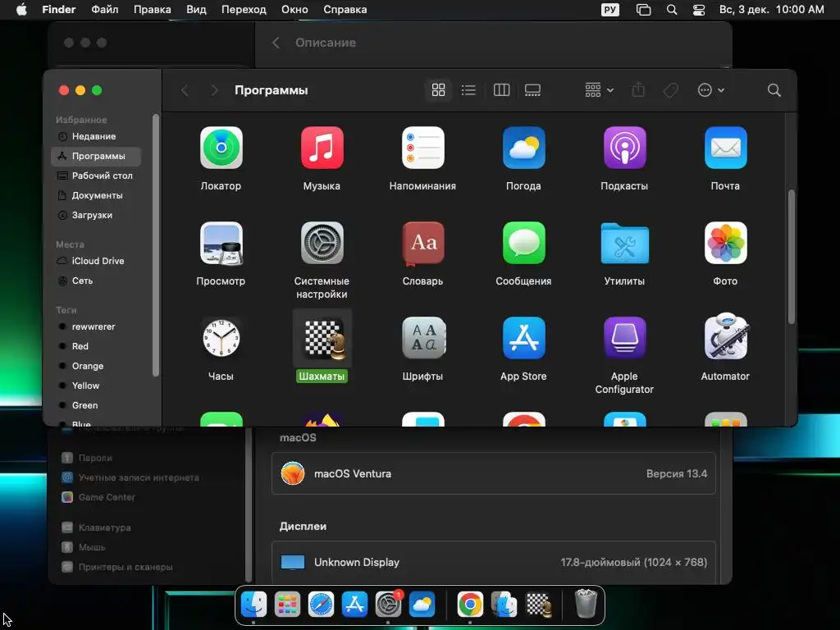Image resolution: width=840 pixels, height=630 pixels.
Task: Click the Finder file area vertical scrollbar
Action: (x=792, y=257)
